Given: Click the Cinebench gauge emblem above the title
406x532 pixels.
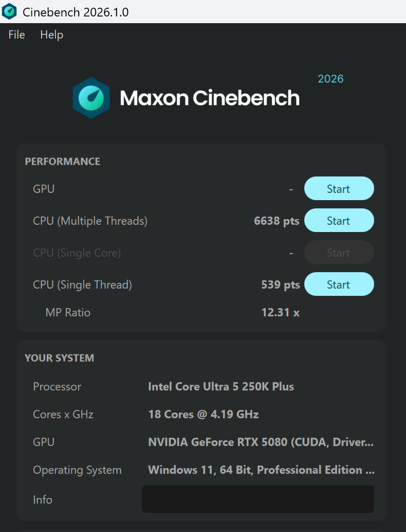Looking at the screenshot, I should tap(91, 98).
